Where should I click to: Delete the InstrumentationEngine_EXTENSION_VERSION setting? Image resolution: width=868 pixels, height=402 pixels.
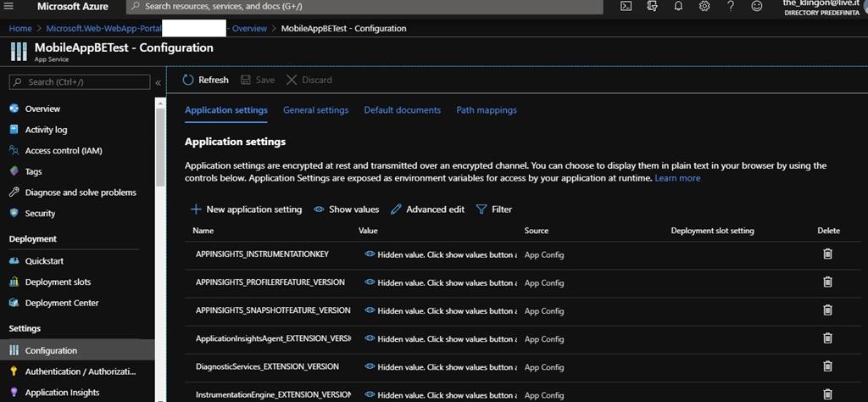827,394
